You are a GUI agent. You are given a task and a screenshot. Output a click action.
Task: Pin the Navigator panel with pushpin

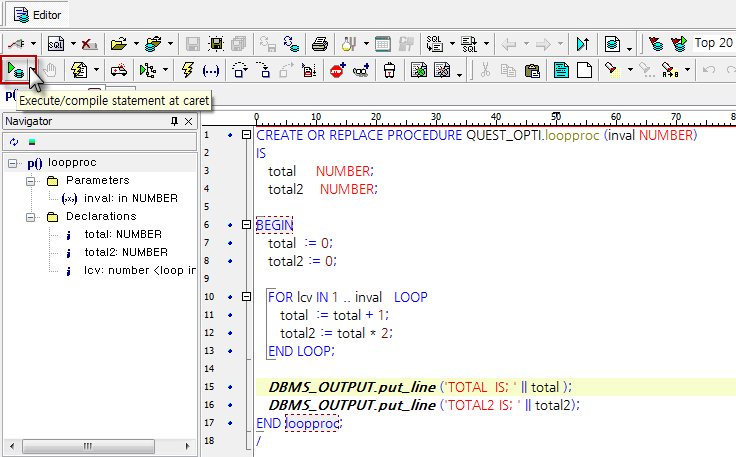coord(174,121)
